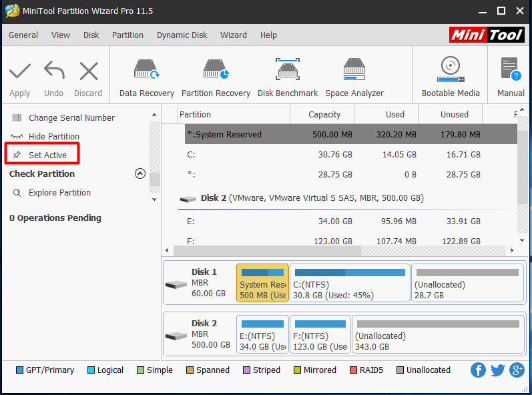Select Disk 2 drive icon in disk map
Image resolution: width=532 pixels, height=395 pixels.
pos(176,336)
